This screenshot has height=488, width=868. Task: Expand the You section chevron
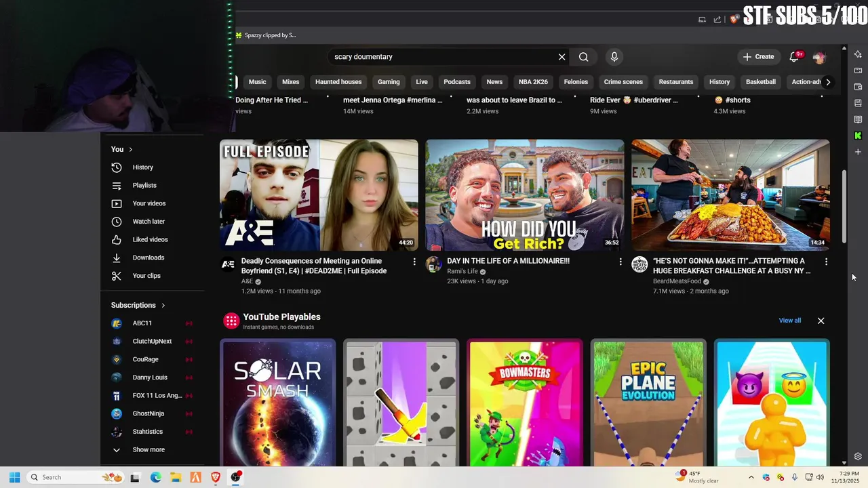pyautogui.click(x=130, y=149)
